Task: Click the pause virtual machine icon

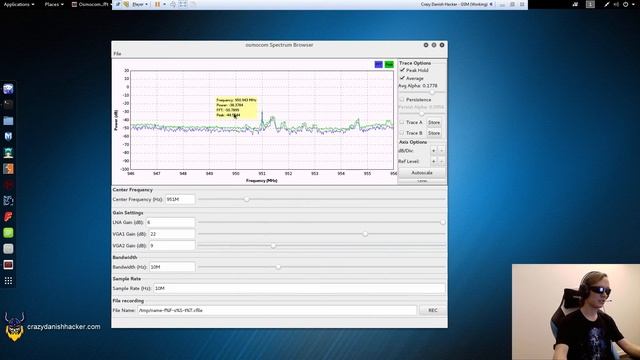Action: [157, 4]
